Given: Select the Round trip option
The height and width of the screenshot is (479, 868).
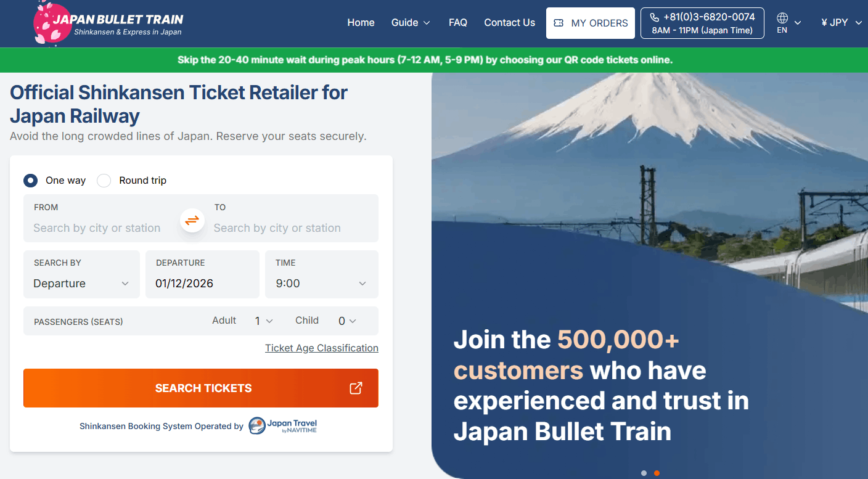Looking at the screenshot, I should point(103,180).
